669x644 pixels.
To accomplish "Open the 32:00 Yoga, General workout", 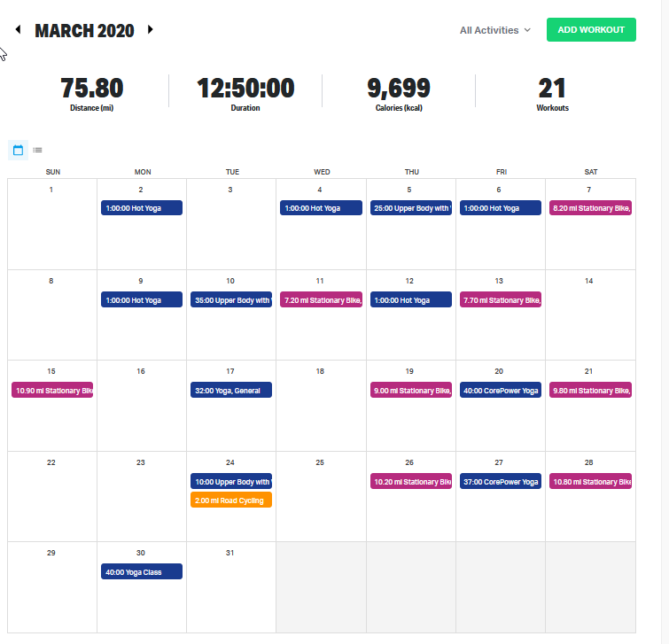I will tap(231, 390).
